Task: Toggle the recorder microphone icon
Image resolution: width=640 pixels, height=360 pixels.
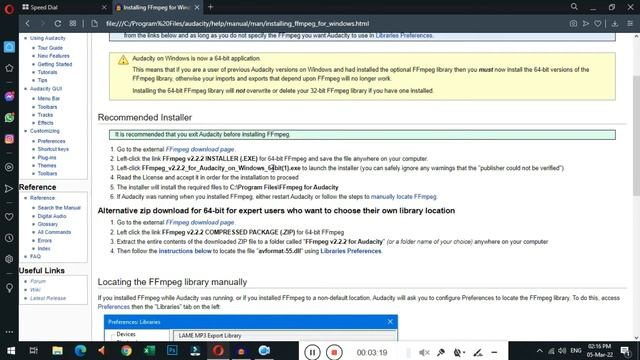Action: pos(441,352)
